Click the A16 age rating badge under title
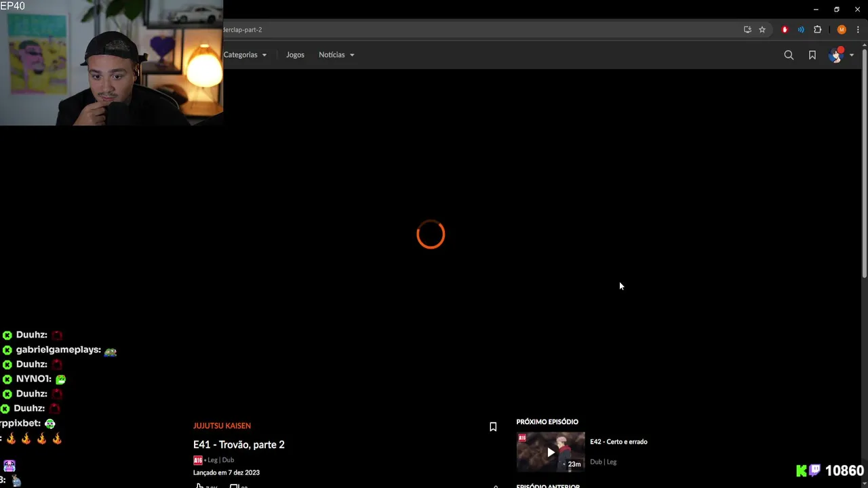The width and height of the screenshot is (868, 488). coord(198,460)
